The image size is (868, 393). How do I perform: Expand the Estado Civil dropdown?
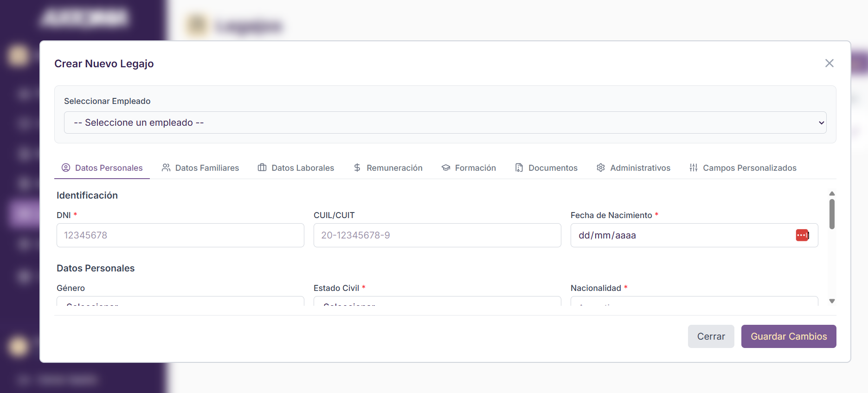point(437,301)
